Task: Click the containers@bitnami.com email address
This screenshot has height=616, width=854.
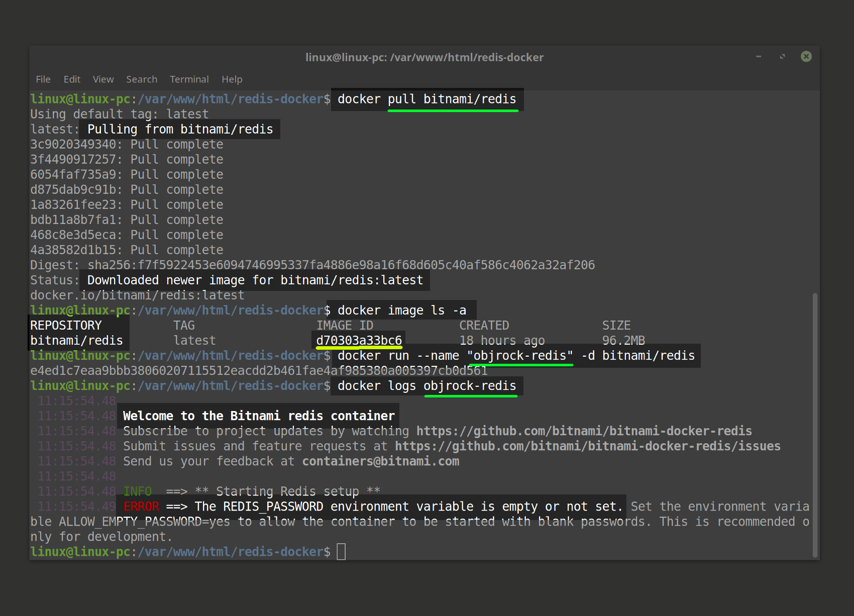Action: [381, 461]
